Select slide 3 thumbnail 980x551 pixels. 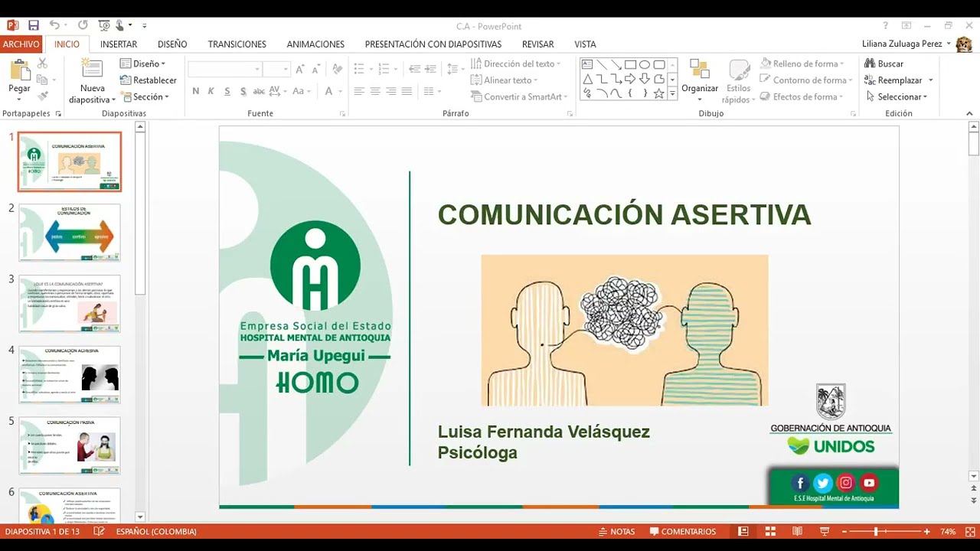tap(70, 304)
